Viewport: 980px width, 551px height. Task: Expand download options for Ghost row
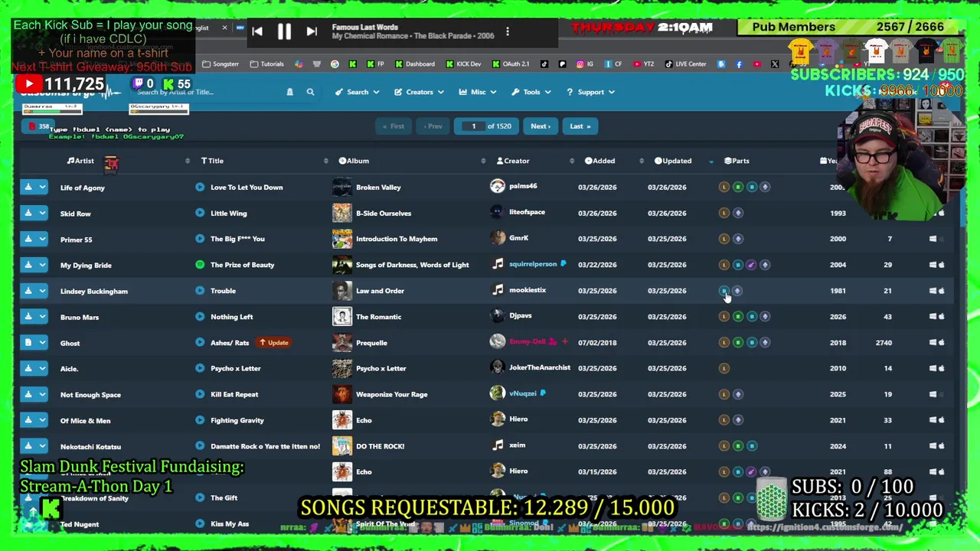point(42,343)
